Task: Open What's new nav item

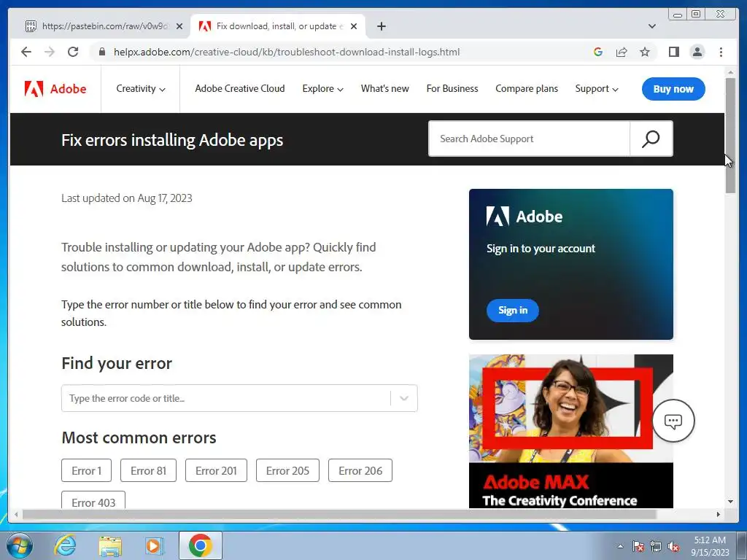Action: click(385, 88)
